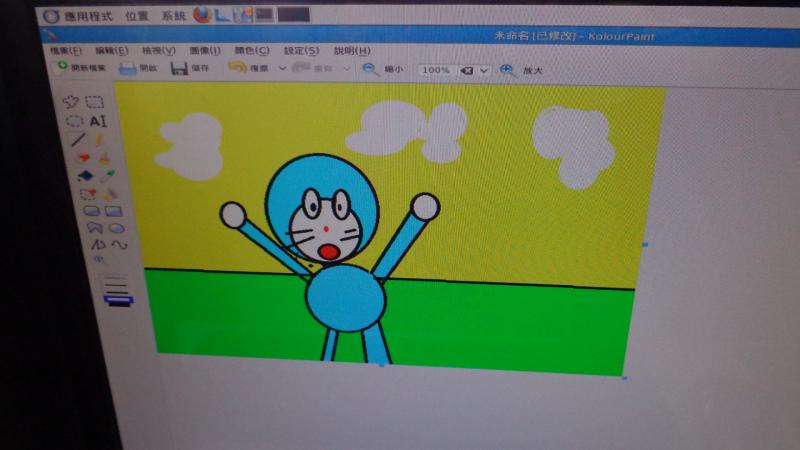Open the zoom level dropdown arrow
This screenshot has width=800, height=450.
pyautogui.click(x=484, y=70)
